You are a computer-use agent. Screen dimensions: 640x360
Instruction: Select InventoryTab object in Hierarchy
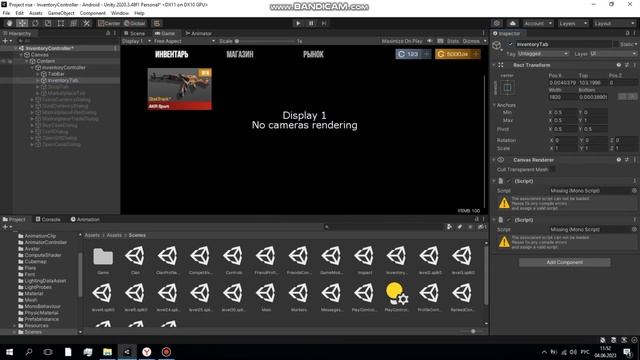(63, 80)
